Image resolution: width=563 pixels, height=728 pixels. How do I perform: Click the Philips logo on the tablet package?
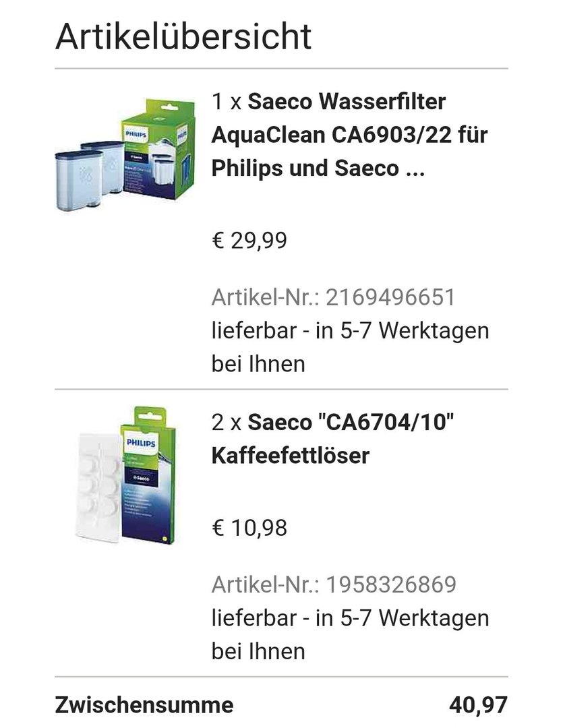[141, 443]
